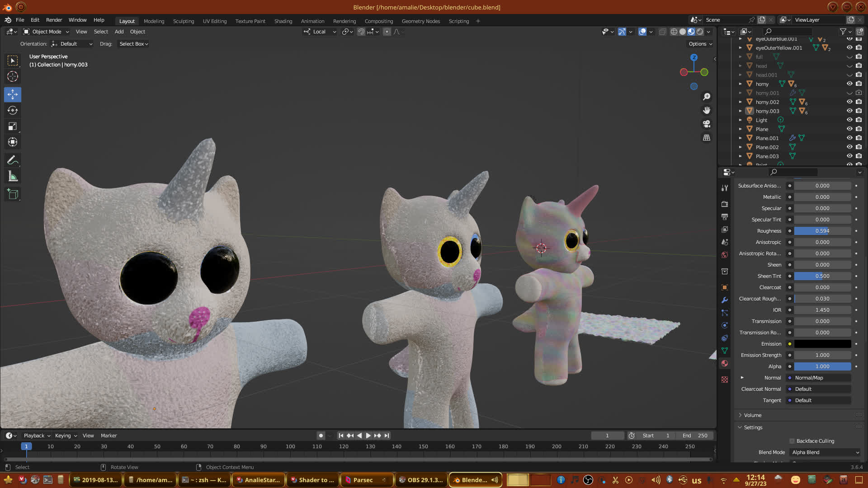Activate the Annotate pencil tool
Image resolution: width=868 pixels, height=488 pixels.
pos(13,160)
